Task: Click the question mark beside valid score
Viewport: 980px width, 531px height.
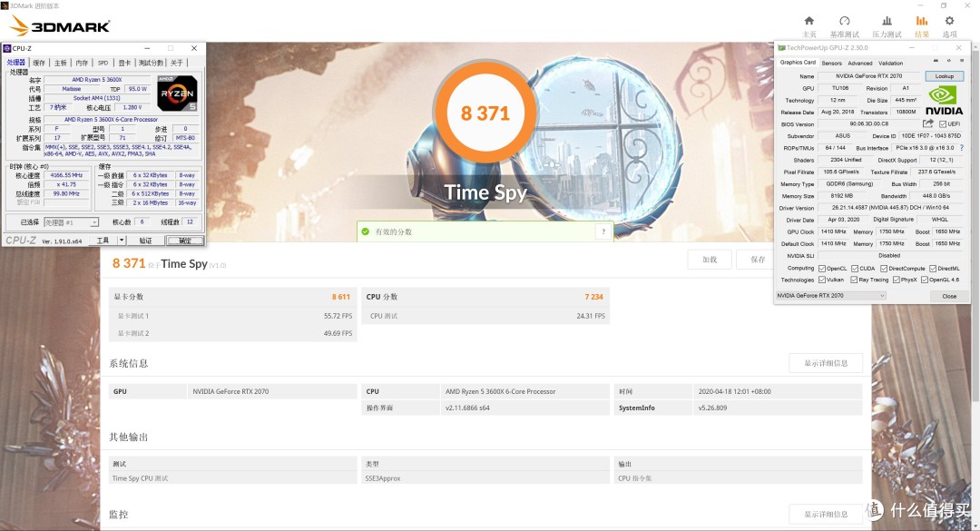Action: coord(603,231)
